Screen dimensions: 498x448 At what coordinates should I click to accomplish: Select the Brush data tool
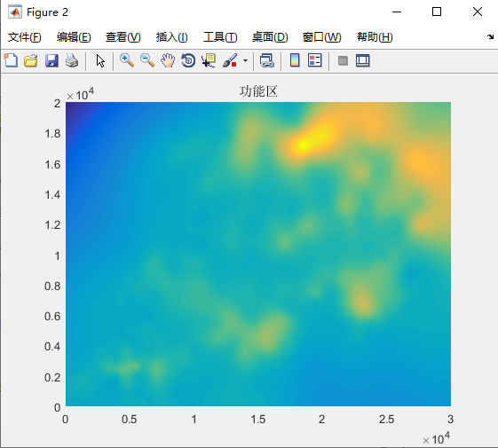(x=230, y=60)
